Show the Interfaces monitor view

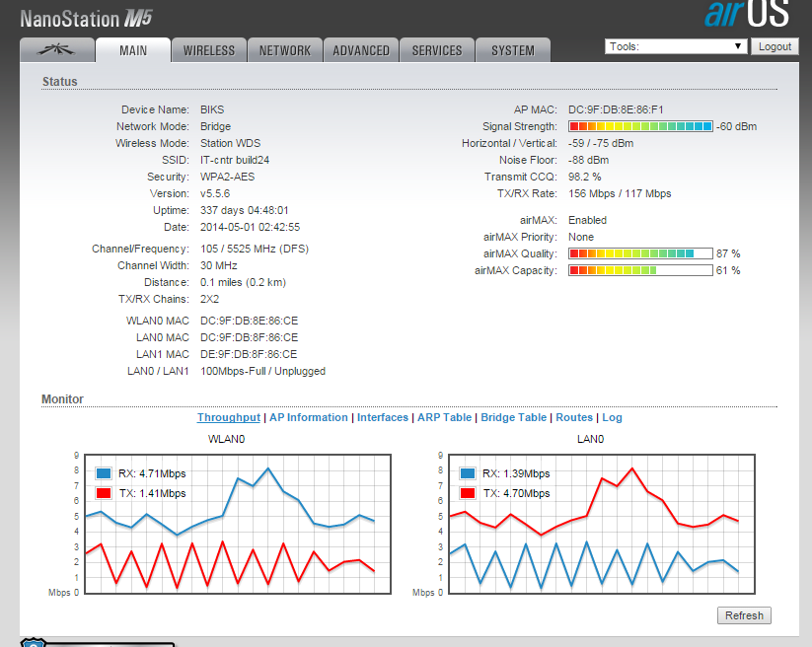(x=383, y=417)
